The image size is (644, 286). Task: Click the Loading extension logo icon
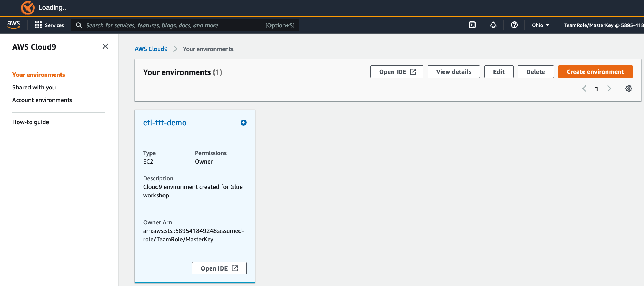pyautogui.click(x=28, y=8)
